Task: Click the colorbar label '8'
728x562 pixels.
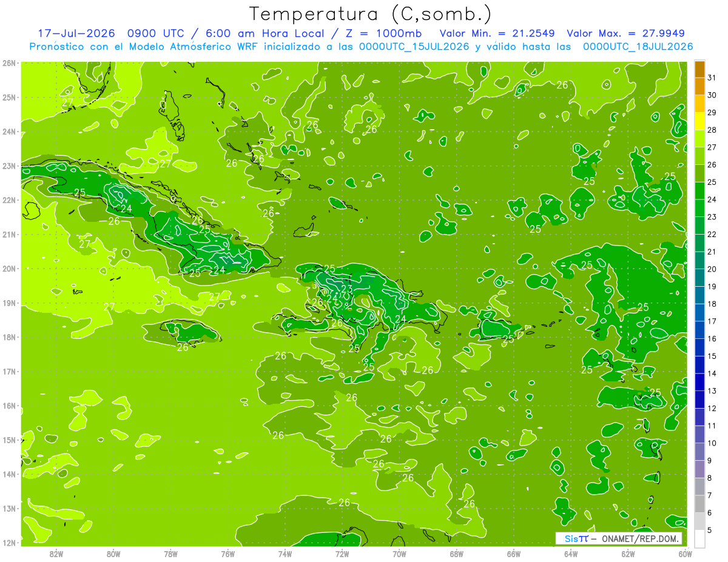Action: [x=710, y=478]
